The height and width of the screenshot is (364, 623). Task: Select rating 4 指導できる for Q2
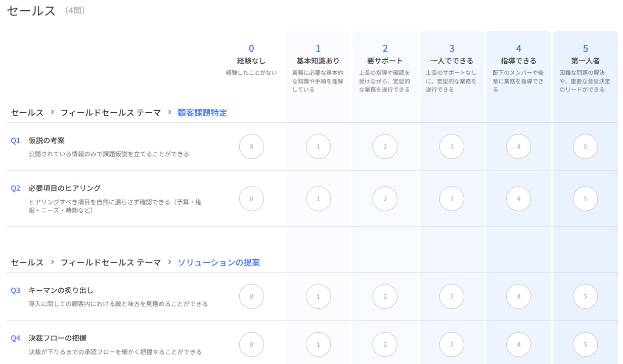click(x=518, y=198)
